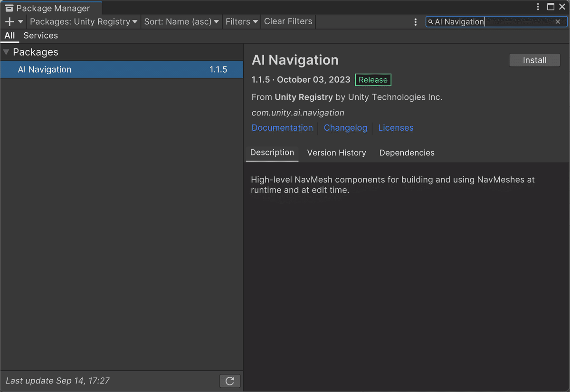Click the AI Navigation details heading

tap(295, 60)
